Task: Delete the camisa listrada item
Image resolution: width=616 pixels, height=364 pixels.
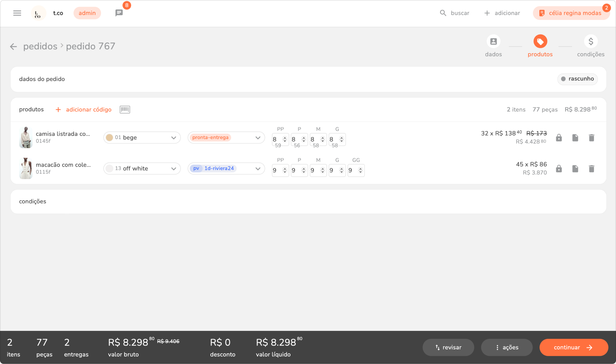Action: click(x=591, y=138)
